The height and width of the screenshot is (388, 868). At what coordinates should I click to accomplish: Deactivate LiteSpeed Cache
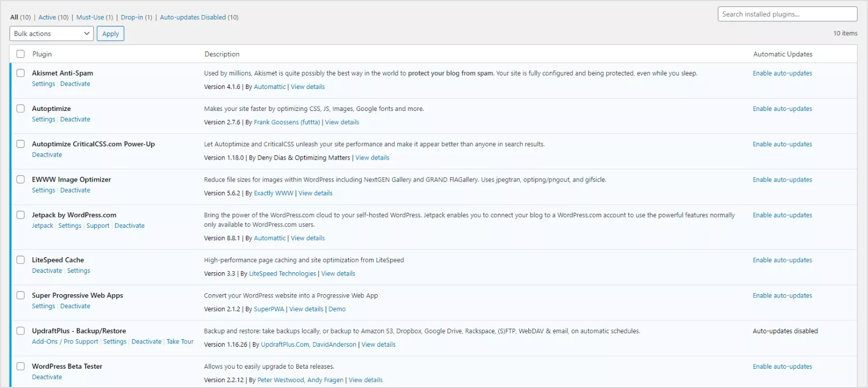click(47, 271)
